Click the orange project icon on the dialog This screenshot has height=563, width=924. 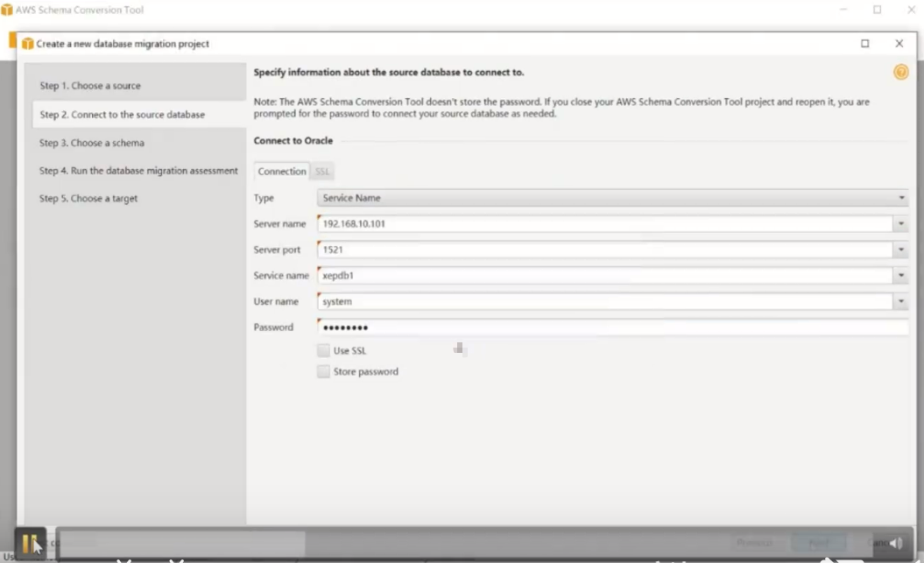pyautogui.click(x=27, y=42)
